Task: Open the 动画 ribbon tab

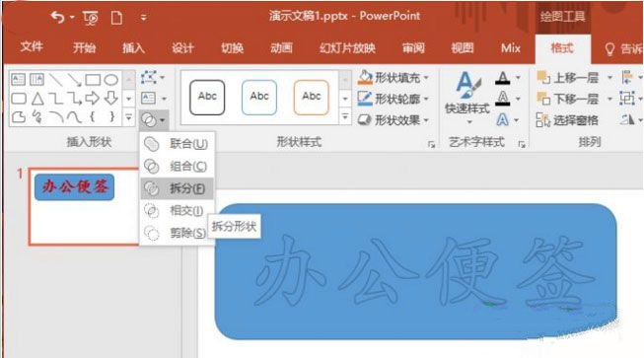Action: point(281,47)
